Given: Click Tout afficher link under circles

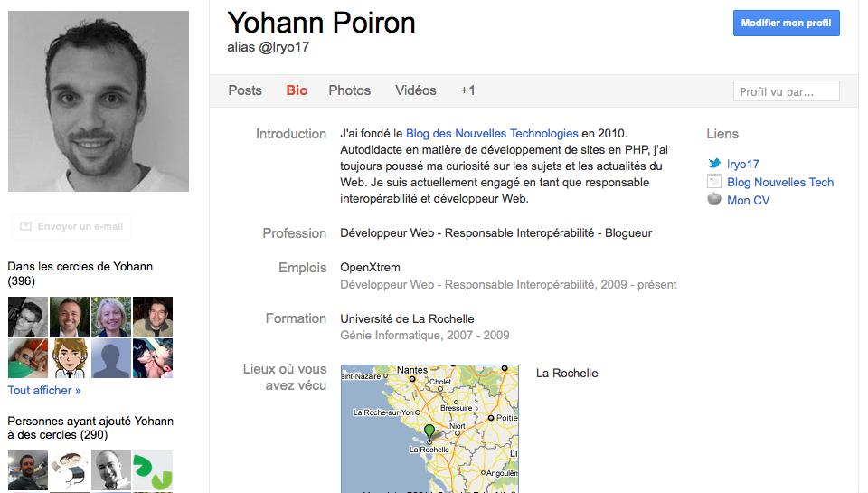Looking at the screenshot, I should click(x=44, y=391).
